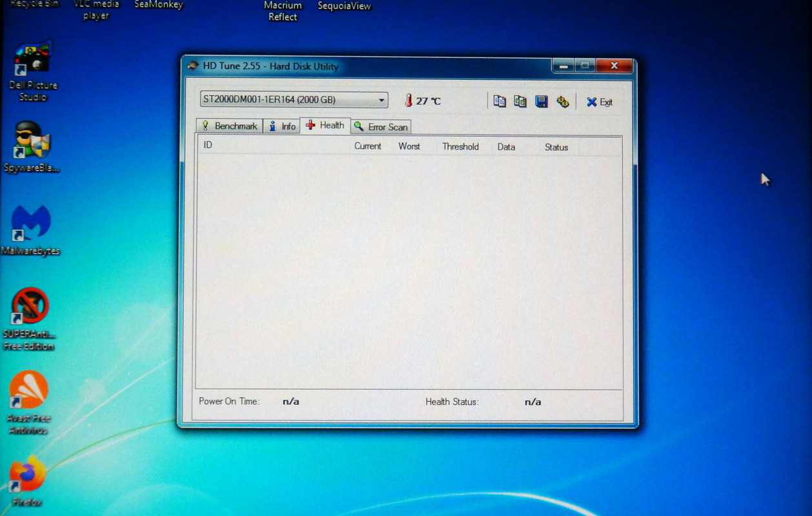Click the Worst column header

[409, 146]
